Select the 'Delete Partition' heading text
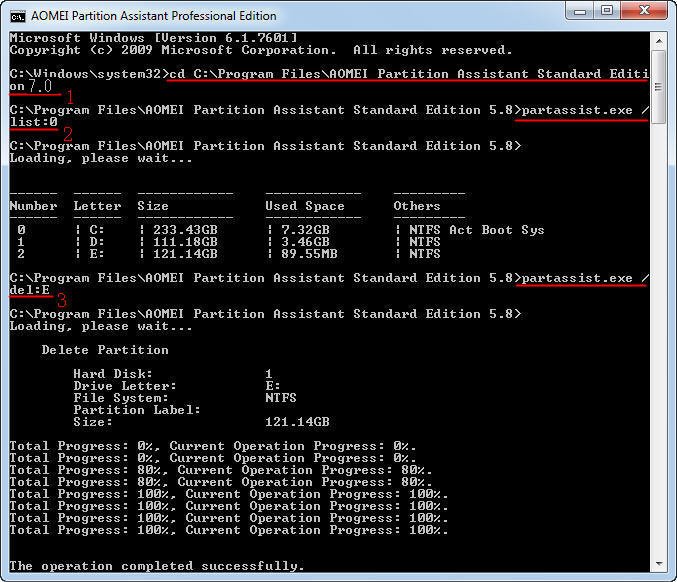The image size is (677, 582). (105, 350)
